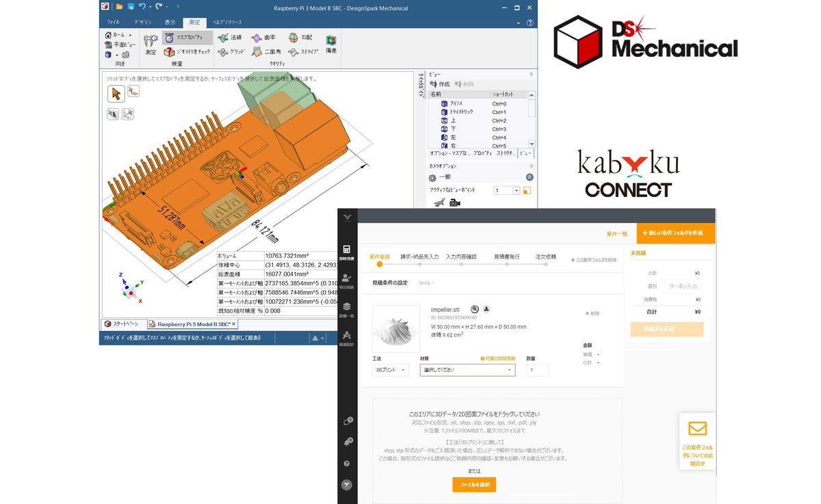Open 案件一覧 link
821x504 pixels.
tap(616, 234)
